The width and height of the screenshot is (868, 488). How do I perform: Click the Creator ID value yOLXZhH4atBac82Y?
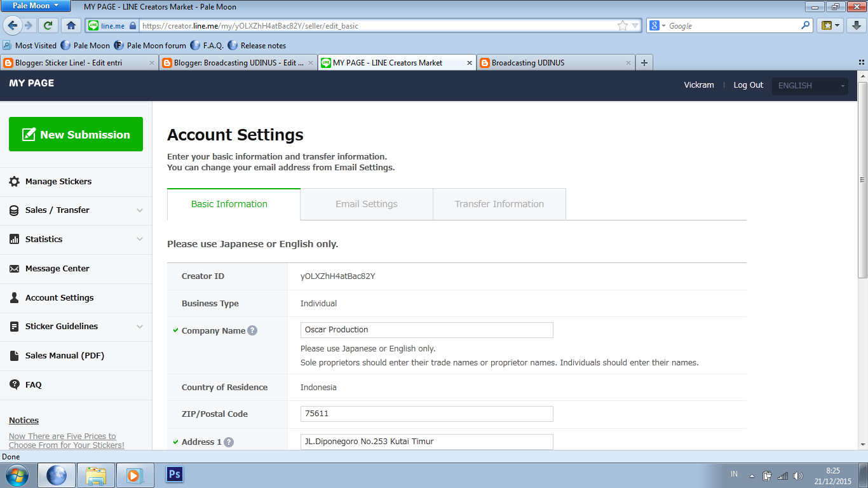point(337,276)
